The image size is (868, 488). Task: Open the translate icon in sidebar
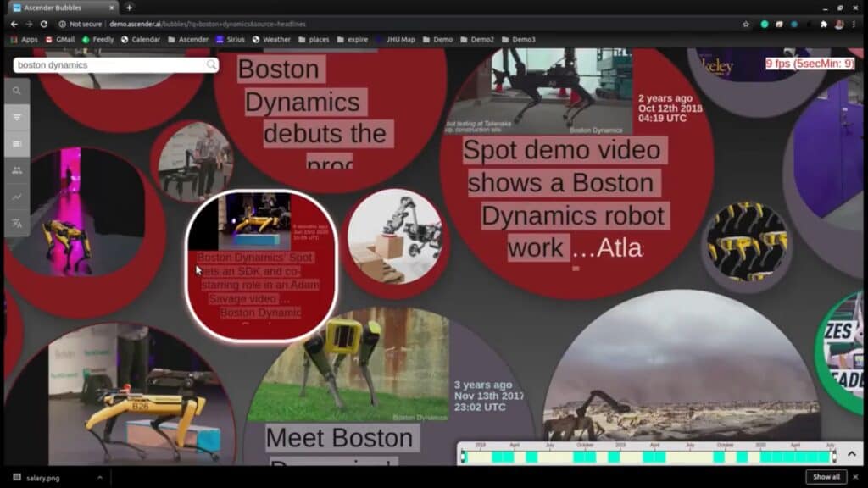point(17,224)
